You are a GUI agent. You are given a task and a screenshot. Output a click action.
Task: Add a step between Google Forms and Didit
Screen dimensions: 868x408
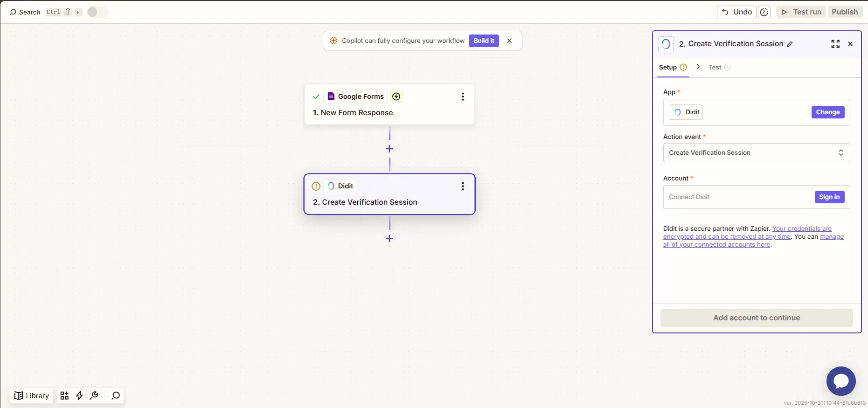point(389,149)
